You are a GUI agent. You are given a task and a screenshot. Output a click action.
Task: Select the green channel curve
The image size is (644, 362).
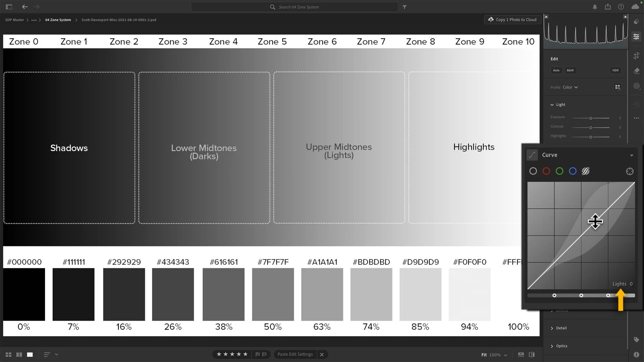coord(559,171)
